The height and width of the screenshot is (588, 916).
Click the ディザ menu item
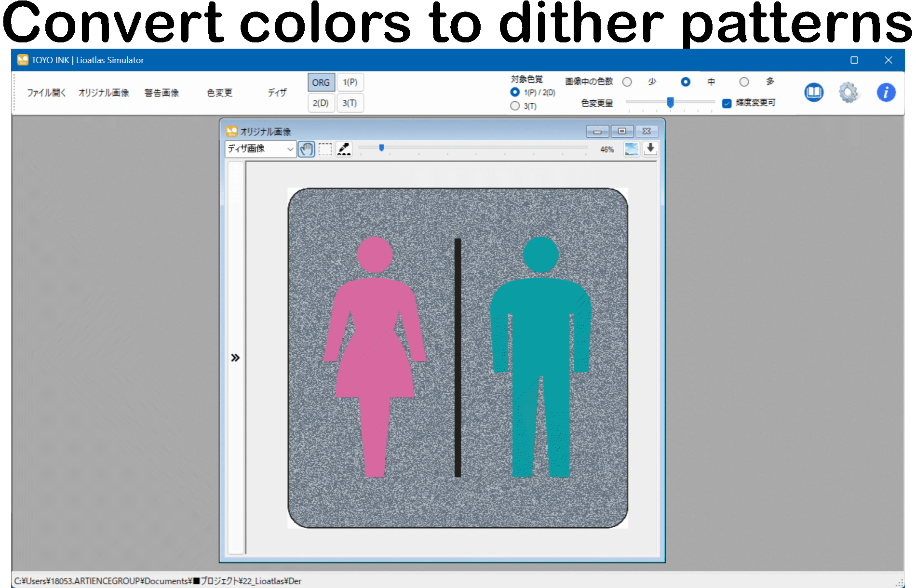[x=277, y=93]
